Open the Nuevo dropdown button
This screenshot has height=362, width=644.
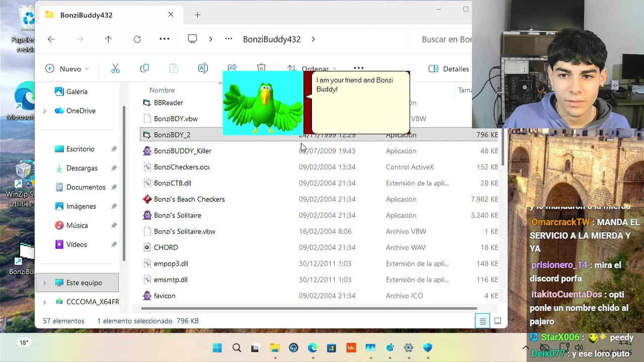pyautogui.click(x=67, y=69)
